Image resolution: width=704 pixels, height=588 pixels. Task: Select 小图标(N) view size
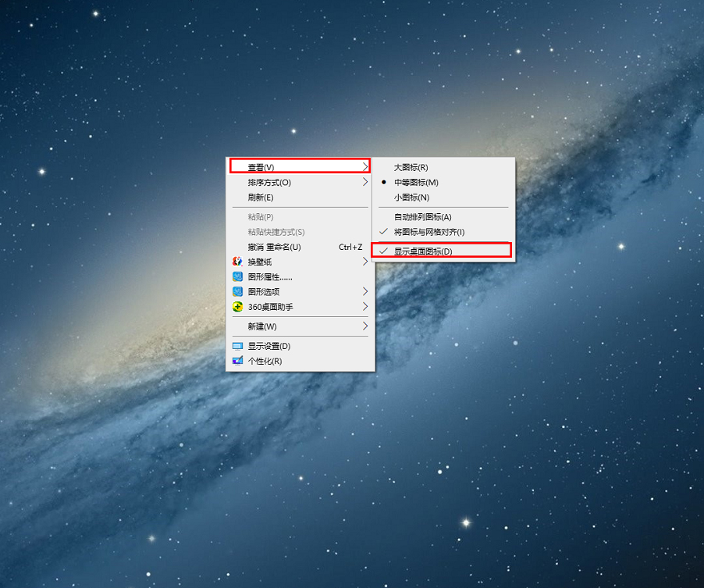click(443, 198)
